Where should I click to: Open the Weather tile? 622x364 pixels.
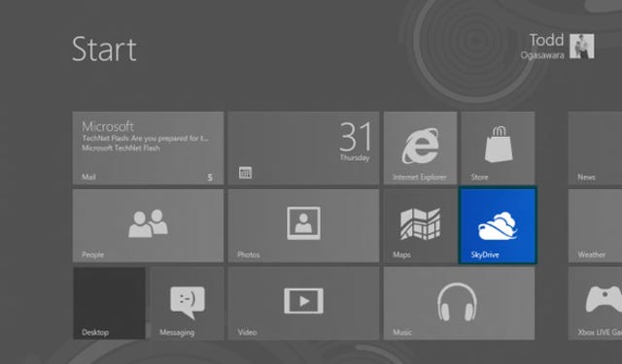(x=595, y=226)
